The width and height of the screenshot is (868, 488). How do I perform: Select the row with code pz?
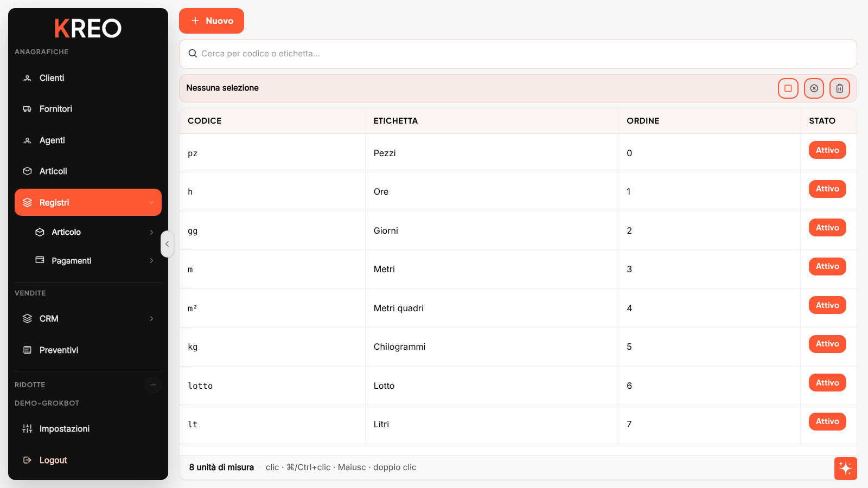tap(518, 153)
